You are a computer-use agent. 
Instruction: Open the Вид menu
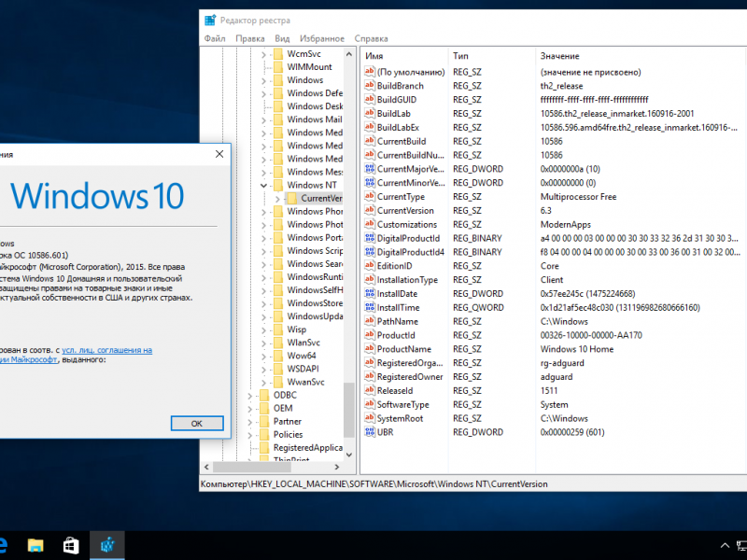click(282, 38)
